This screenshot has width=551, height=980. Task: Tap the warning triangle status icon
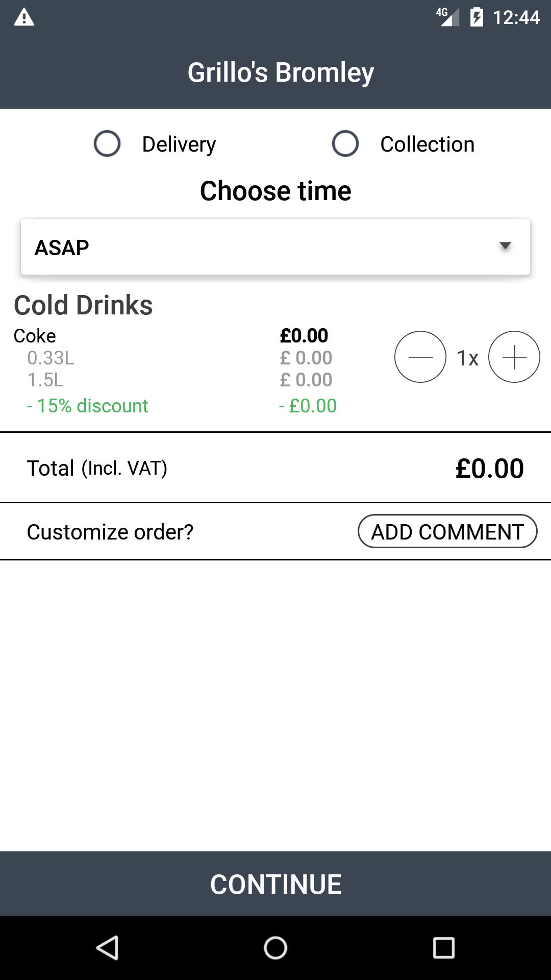point(24,18)
